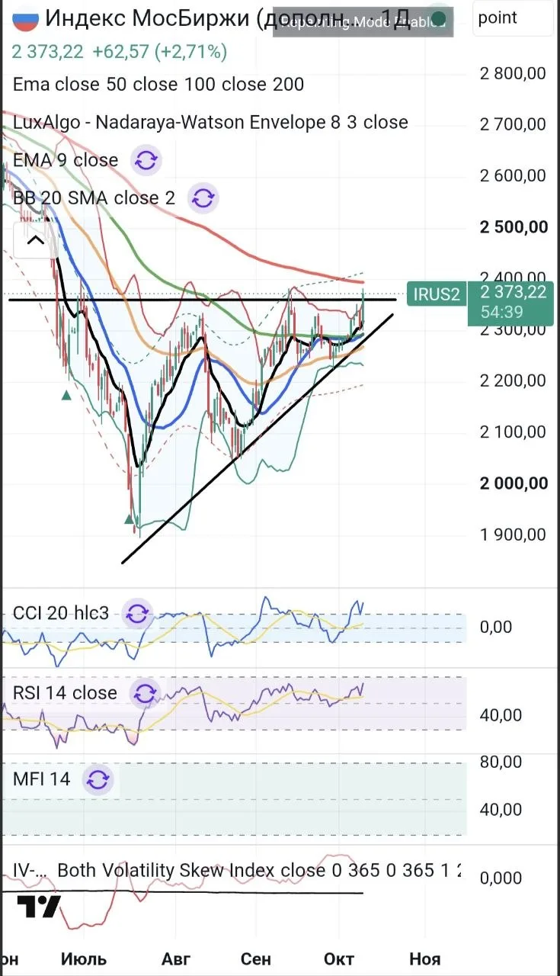
Task: Select the IV Both Volatility Skew Index label
Action: [237, 870]
